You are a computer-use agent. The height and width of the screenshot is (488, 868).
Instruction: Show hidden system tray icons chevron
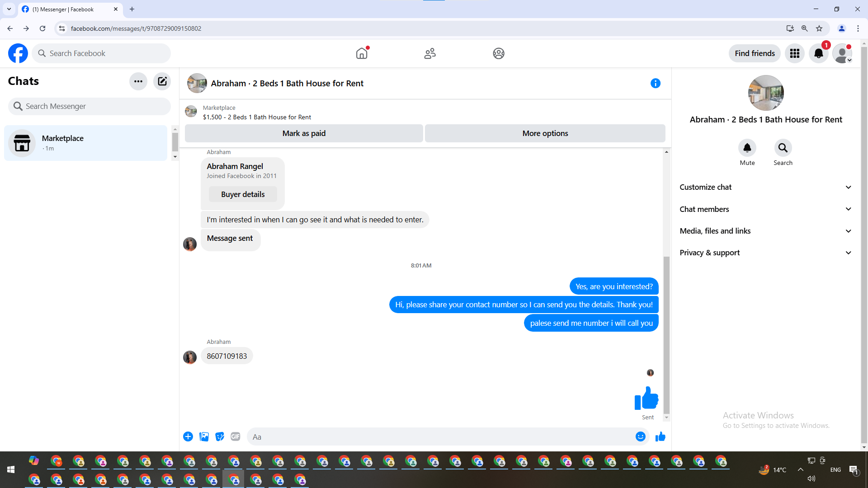point(801,469)
